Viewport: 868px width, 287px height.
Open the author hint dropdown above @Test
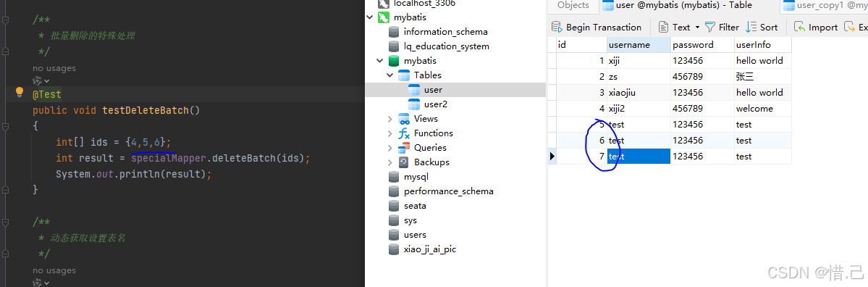coord(41,81)
